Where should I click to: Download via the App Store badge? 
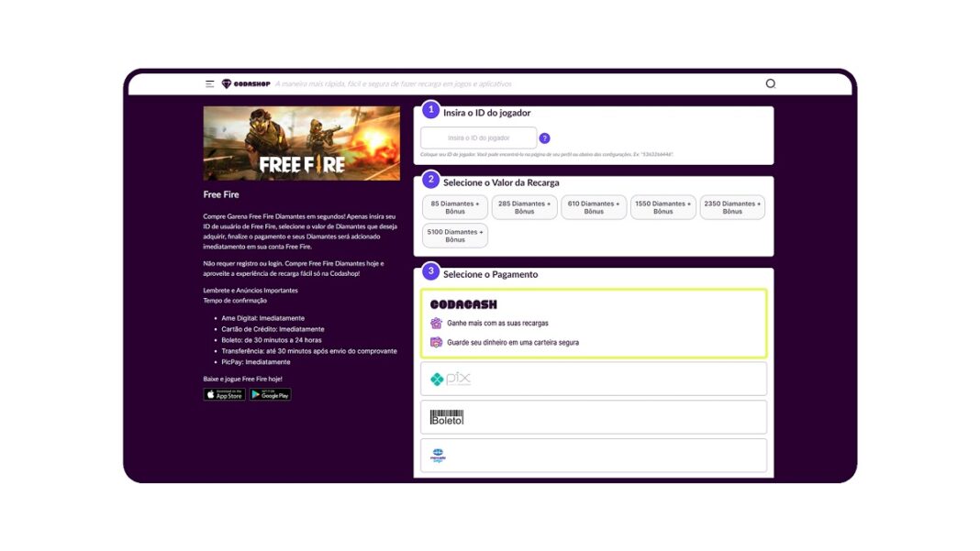click(x=223, y=394)
